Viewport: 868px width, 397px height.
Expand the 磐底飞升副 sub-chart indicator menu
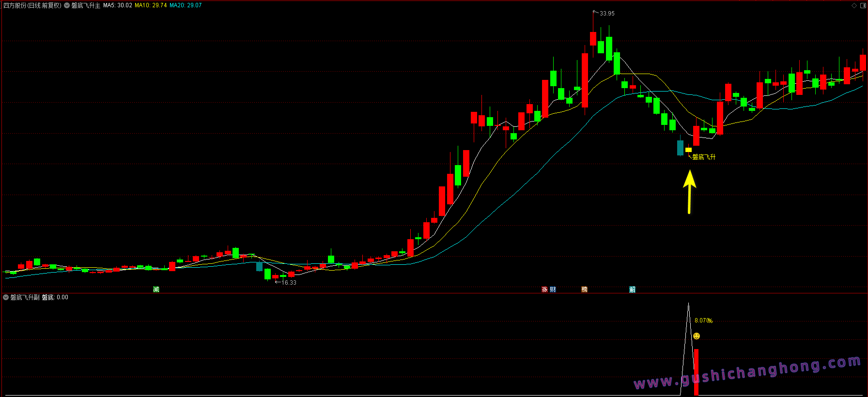[x=6, y=297]
